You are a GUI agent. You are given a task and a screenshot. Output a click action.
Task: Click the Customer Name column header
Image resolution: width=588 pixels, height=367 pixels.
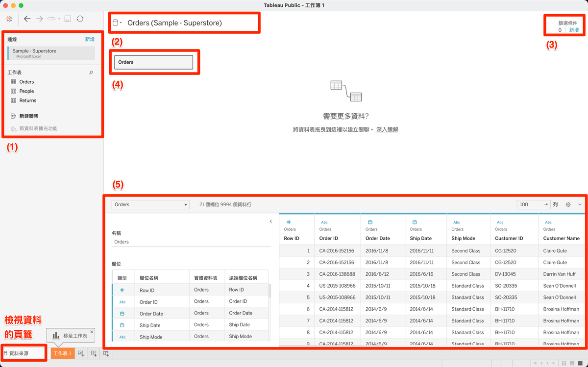(562, 239)
